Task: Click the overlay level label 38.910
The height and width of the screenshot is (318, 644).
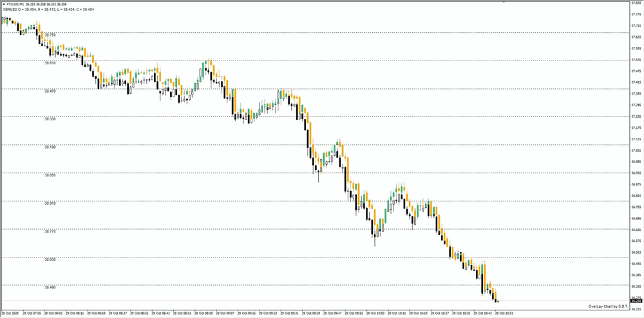Action: 50,203
